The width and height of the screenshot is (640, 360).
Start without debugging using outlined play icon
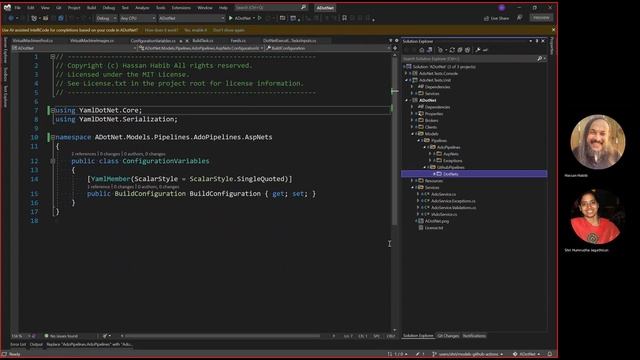(260, 18)
